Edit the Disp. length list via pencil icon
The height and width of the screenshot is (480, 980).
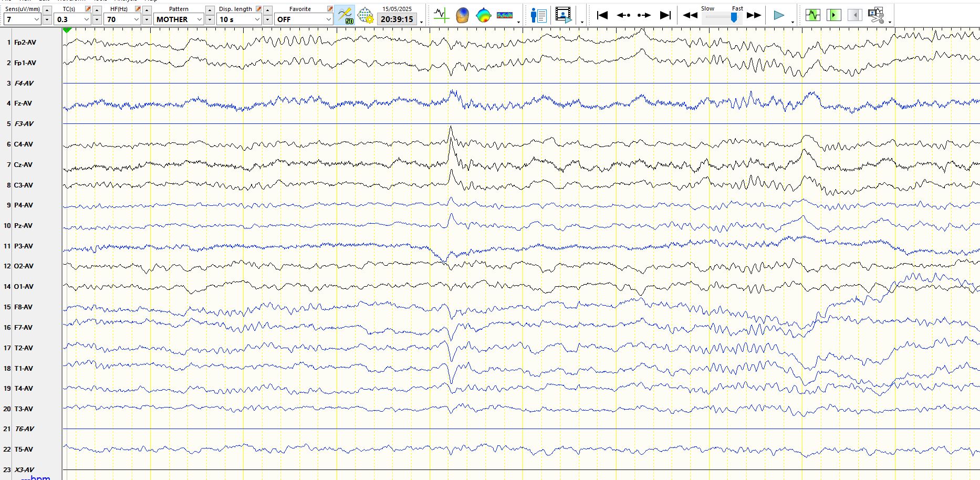[x=258, y=9]
